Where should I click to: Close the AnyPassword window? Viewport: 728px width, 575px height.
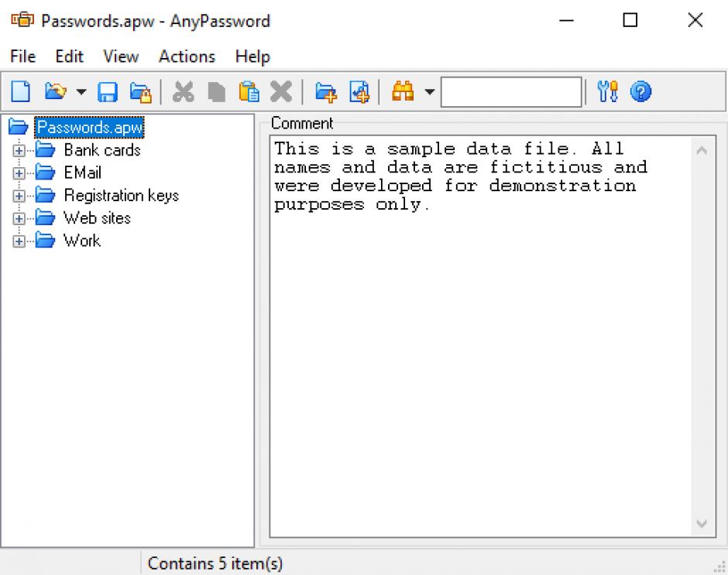pyautogui.click(x=695, y=20)
